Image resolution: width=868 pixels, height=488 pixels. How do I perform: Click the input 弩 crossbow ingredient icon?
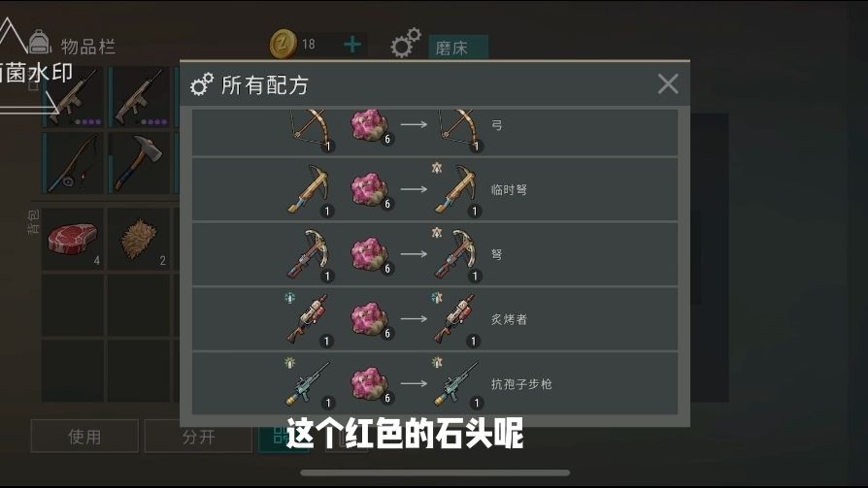point(309,254)
